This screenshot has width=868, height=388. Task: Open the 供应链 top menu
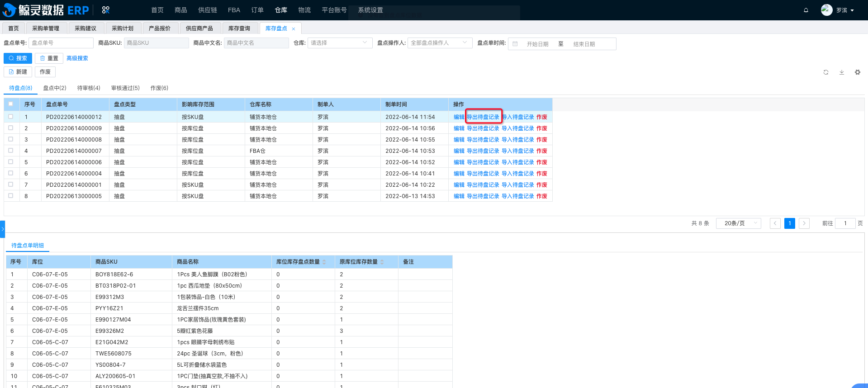pos(208,10)
